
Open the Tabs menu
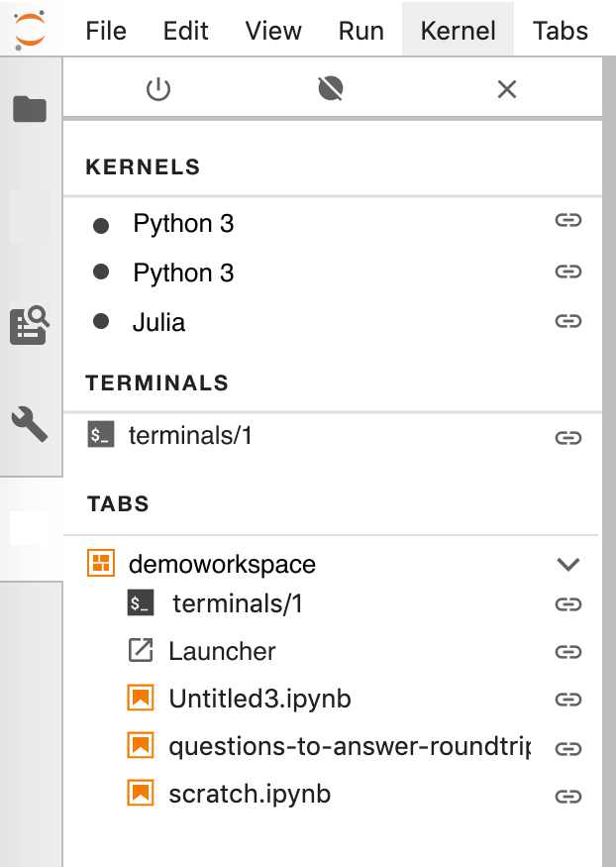[560, 30]
